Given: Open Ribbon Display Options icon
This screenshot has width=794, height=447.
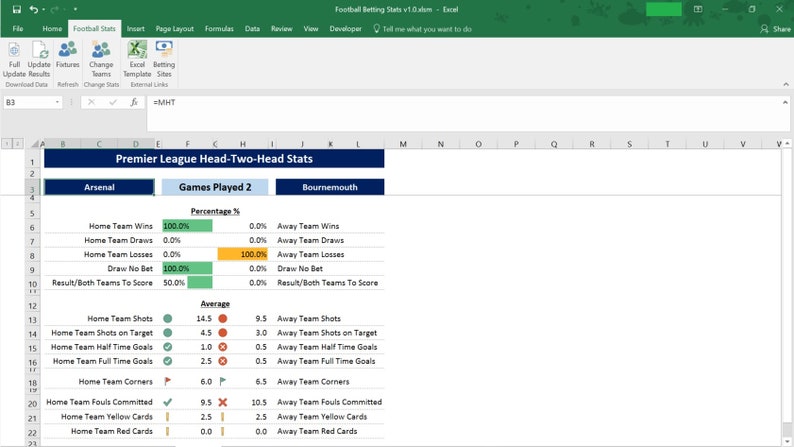Looking at the screenshot, I should pyautogui.click(x=698, y=9).
